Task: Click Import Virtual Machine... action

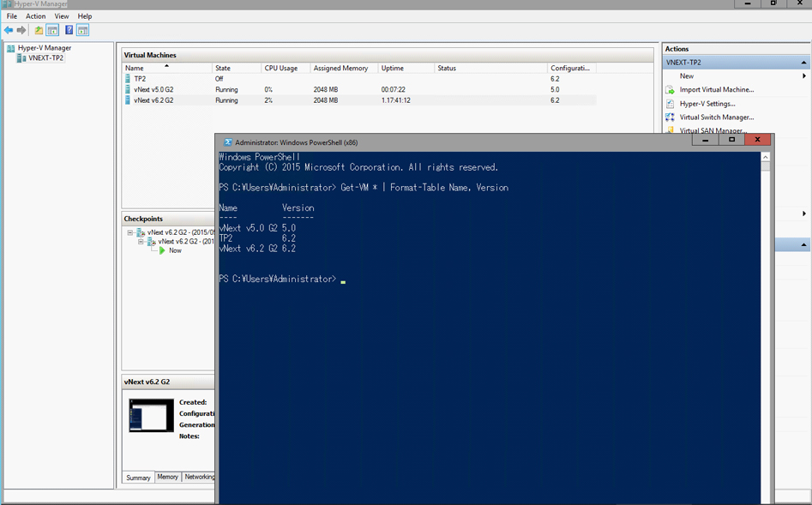Action: click(x=717, y=90)
